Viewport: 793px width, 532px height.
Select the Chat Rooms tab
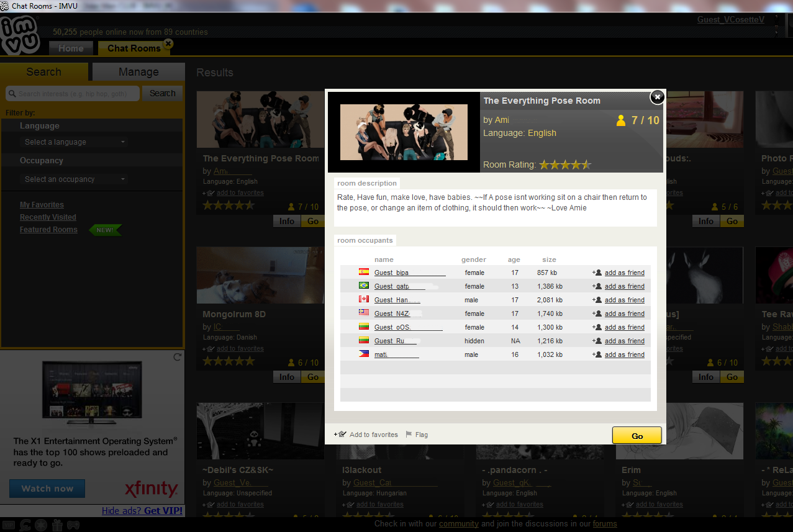(134, 48)
